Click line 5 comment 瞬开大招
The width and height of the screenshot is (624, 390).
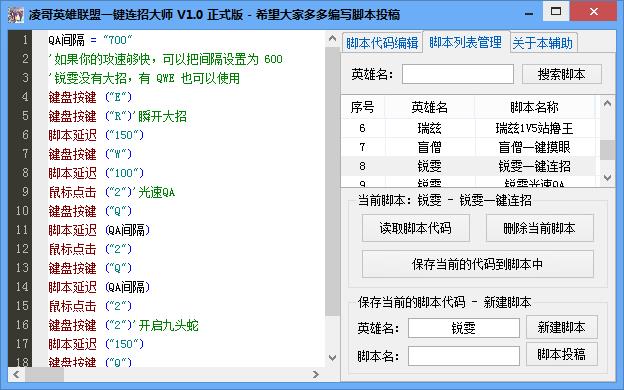tap(162, 116)
